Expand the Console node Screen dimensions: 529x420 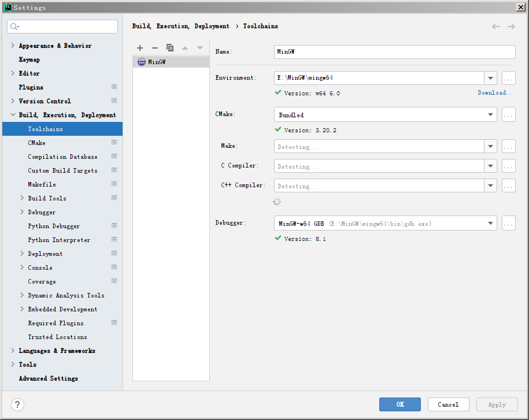coord(22,267)
